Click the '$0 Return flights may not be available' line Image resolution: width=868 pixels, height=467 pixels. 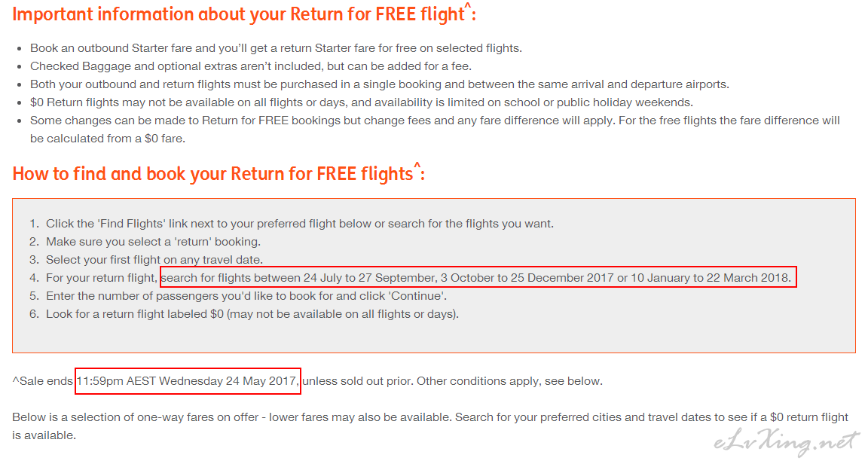[362, 102]
